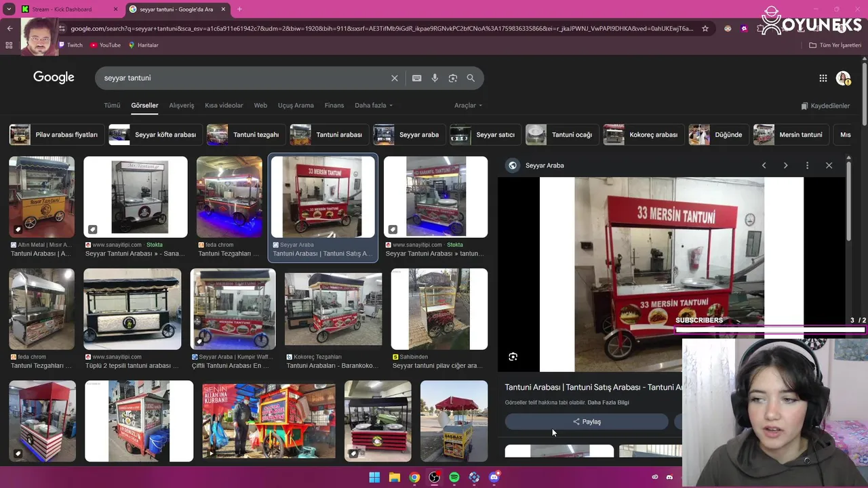Close the image preview panel
Image resolution: width=868 pixels, height=488 pixels.
[x=829, y=165]
